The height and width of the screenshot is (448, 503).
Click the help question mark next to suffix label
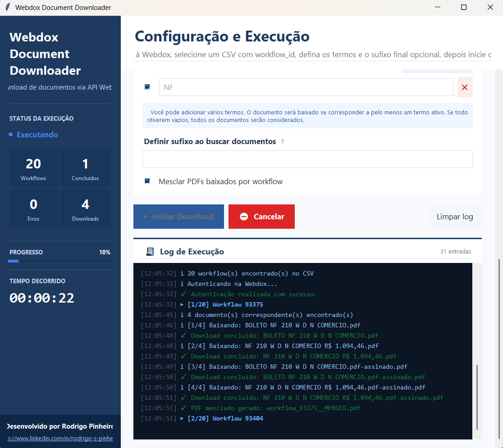coord(282,142)
